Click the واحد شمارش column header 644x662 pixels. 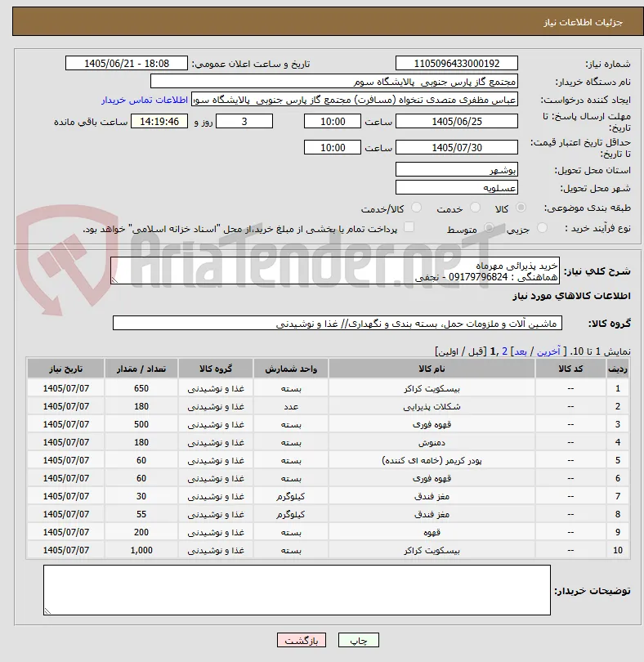(x=291, y=369)
